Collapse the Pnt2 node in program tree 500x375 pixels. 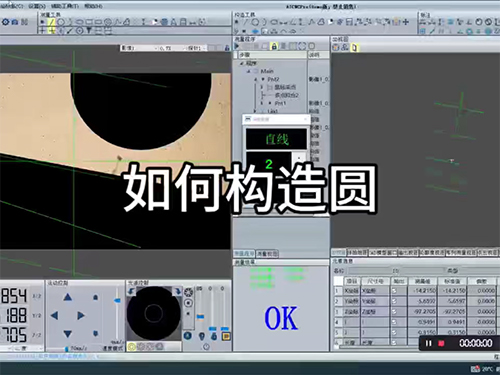coord(256,79)
